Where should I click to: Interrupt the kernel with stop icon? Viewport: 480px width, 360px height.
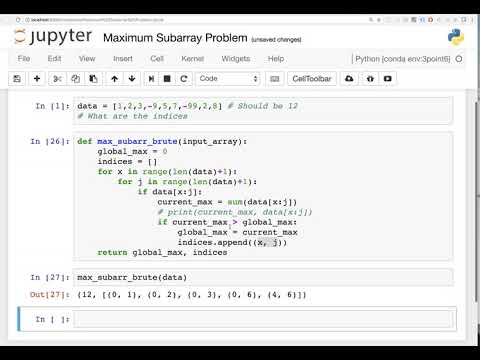[x=167, y=79]
